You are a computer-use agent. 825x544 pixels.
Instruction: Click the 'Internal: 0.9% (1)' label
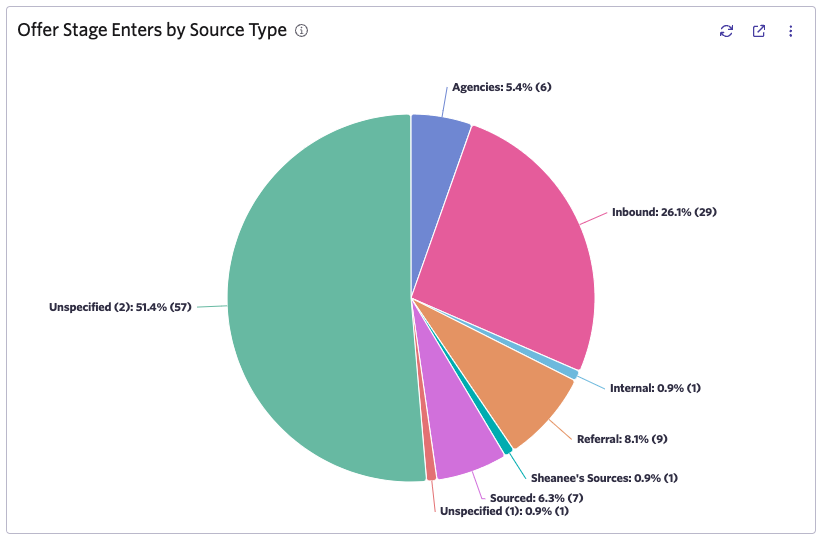pos(655,388)
